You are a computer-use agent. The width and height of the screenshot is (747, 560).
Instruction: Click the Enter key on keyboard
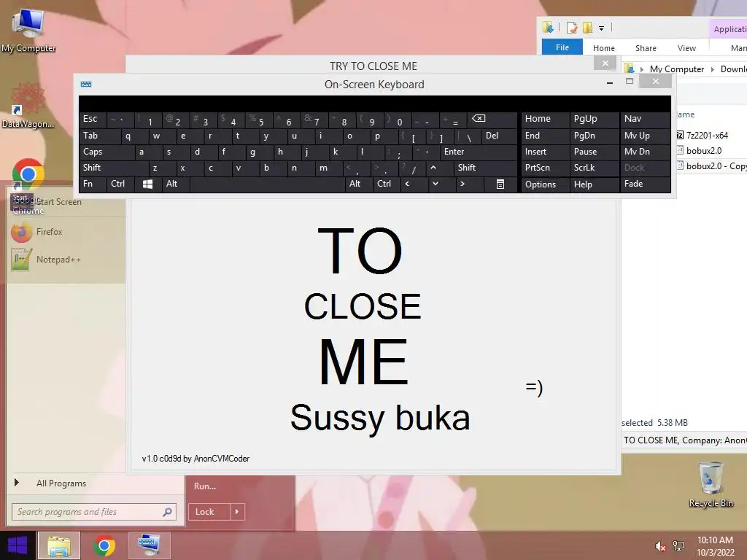pos(479,152)
